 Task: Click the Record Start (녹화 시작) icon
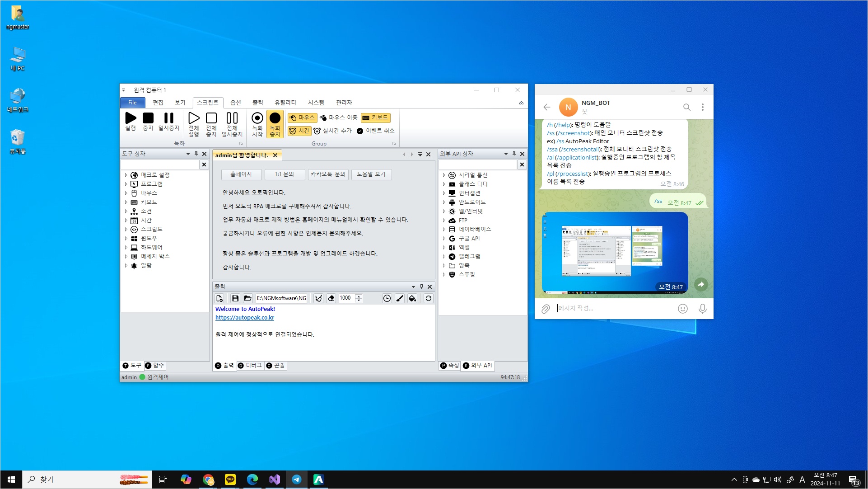[x=257, y=118]
